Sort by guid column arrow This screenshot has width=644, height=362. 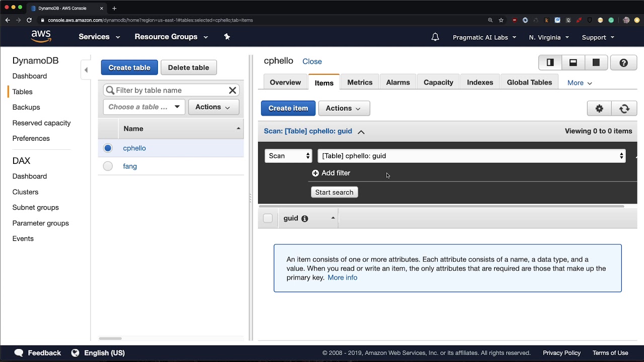pos(333,218)
